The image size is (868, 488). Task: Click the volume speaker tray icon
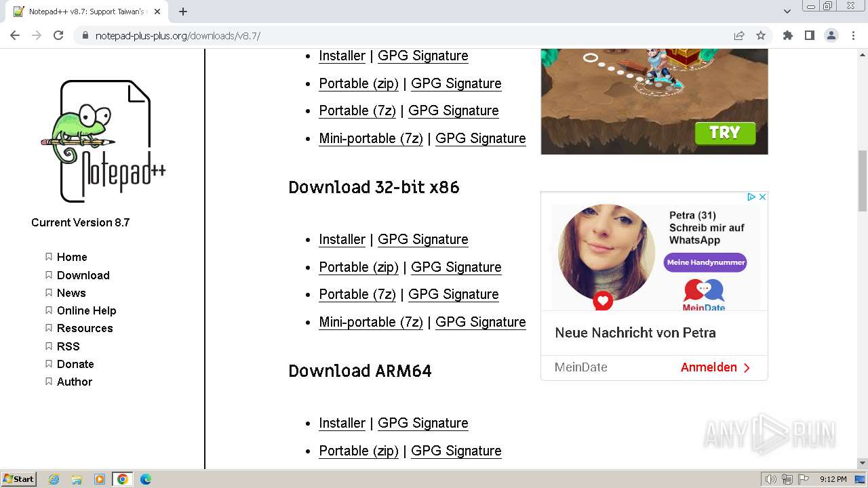tap(770, 479)
